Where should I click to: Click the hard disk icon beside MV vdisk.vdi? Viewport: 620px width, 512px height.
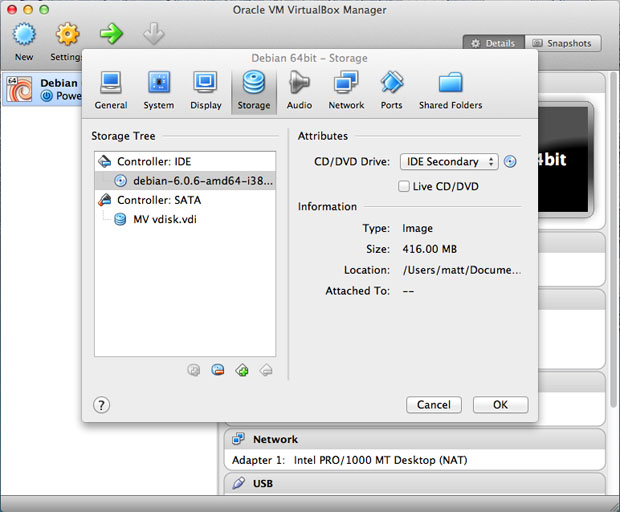pos(120,219)
